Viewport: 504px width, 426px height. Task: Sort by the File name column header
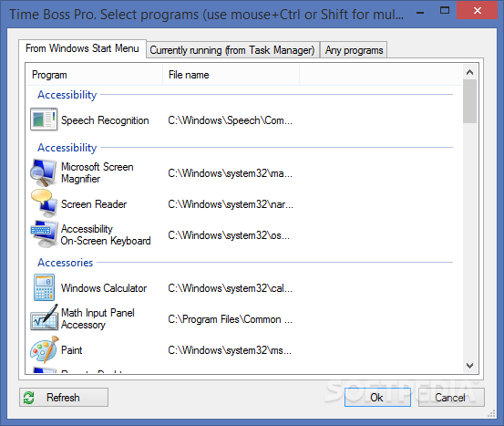click(231, 75)
